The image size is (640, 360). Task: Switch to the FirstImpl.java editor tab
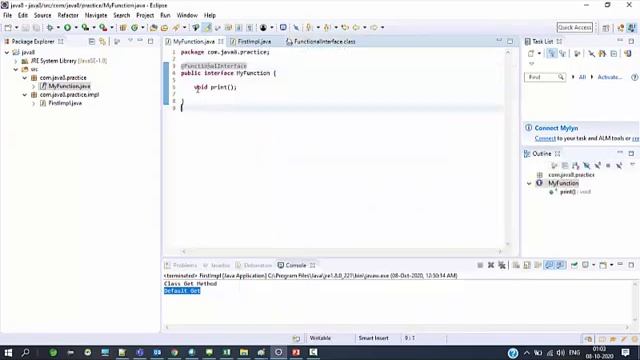(250, 42)
